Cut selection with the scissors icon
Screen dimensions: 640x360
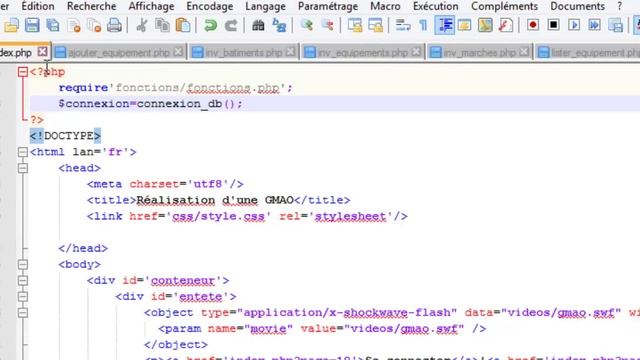pos(142,25)
